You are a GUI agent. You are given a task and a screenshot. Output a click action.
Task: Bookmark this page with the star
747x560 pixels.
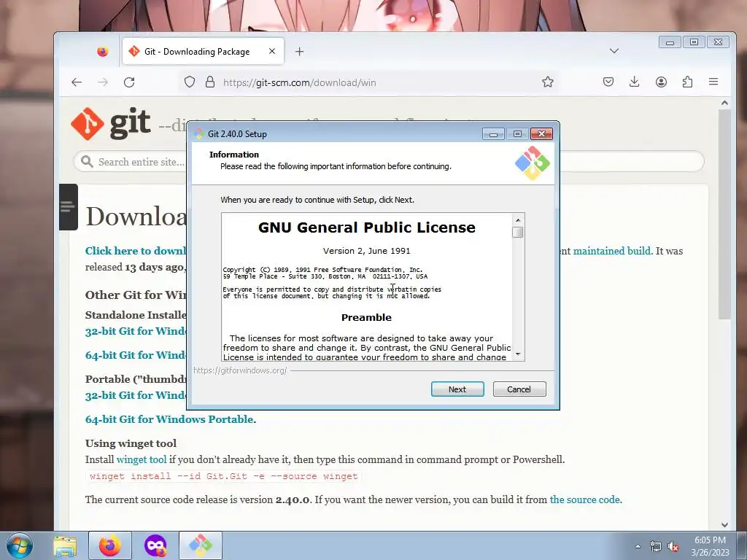[x=548, y=82]
